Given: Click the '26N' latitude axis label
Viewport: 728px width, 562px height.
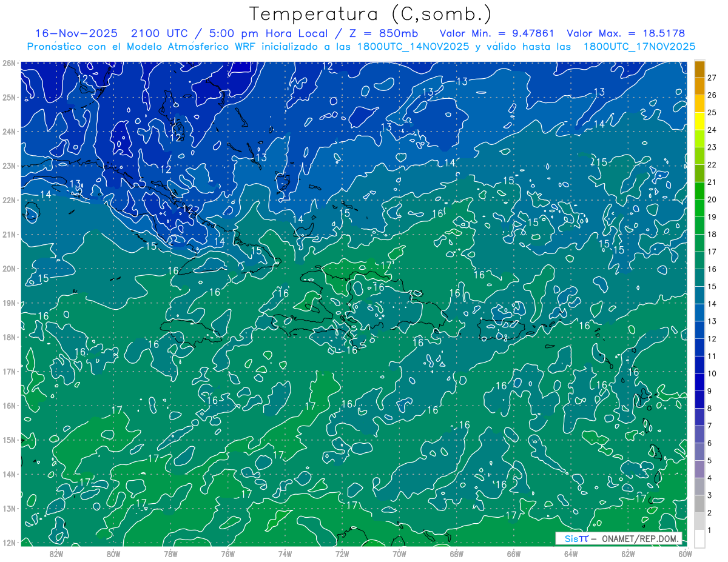Looking at the screenshot, I should (8, 63).
